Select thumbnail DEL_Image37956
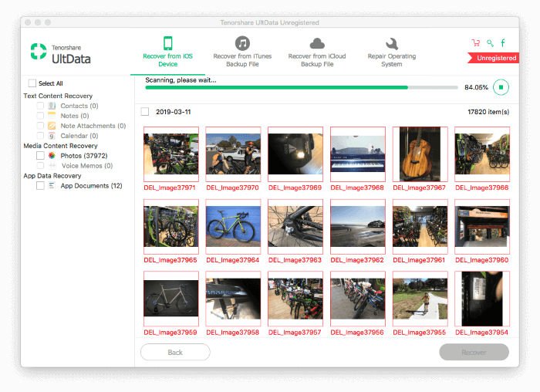This screenshot has width=540, height=392. 358,299
